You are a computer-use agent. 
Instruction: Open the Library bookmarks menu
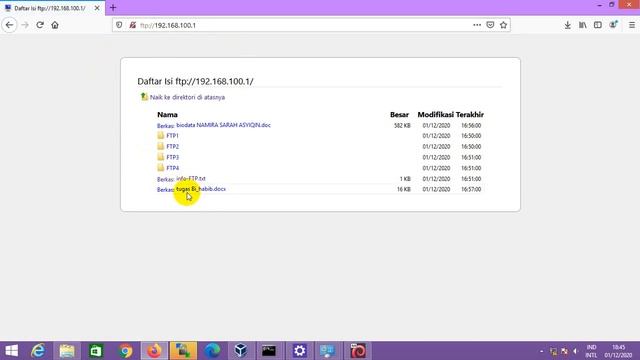point(582,25)
